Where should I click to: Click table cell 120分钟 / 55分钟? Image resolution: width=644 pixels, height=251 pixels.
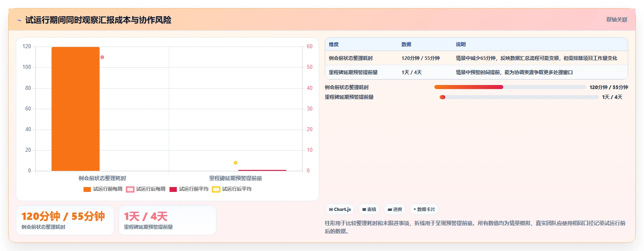[x=421, y=58]
